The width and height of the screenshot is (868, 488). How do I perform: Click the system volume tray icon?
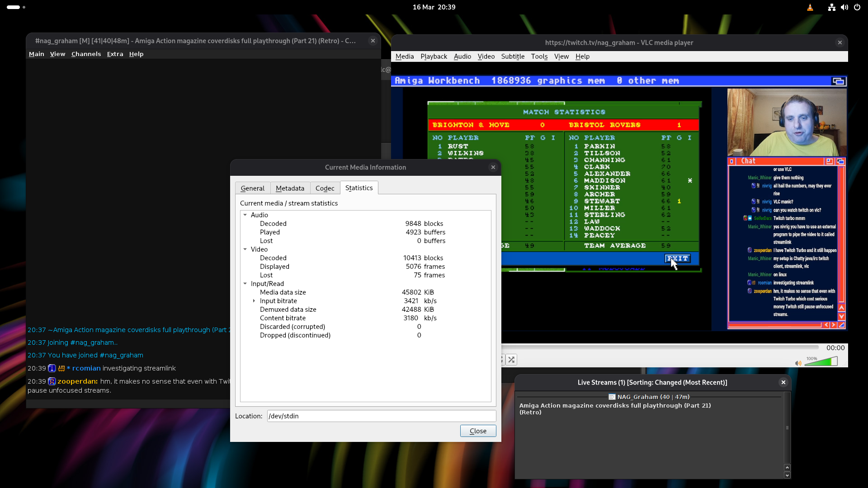pyautogui.click(x=844, y=7)
